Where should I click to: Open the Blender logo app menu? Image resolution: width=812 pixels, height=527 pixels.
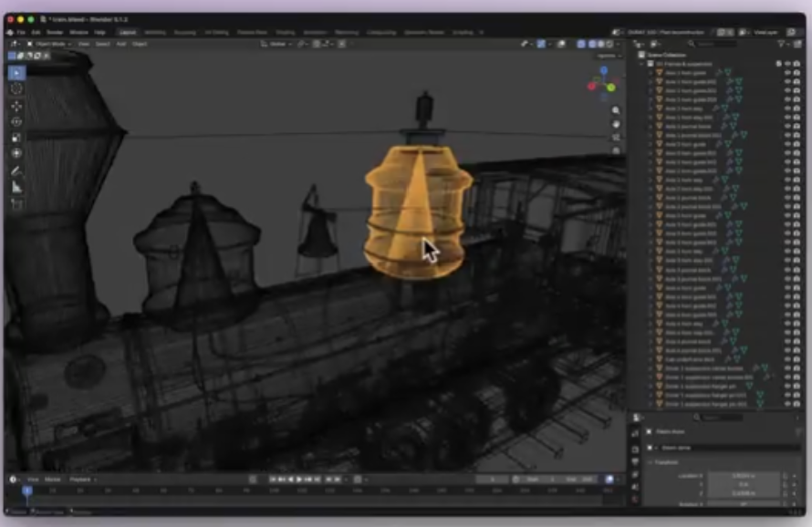10,32
